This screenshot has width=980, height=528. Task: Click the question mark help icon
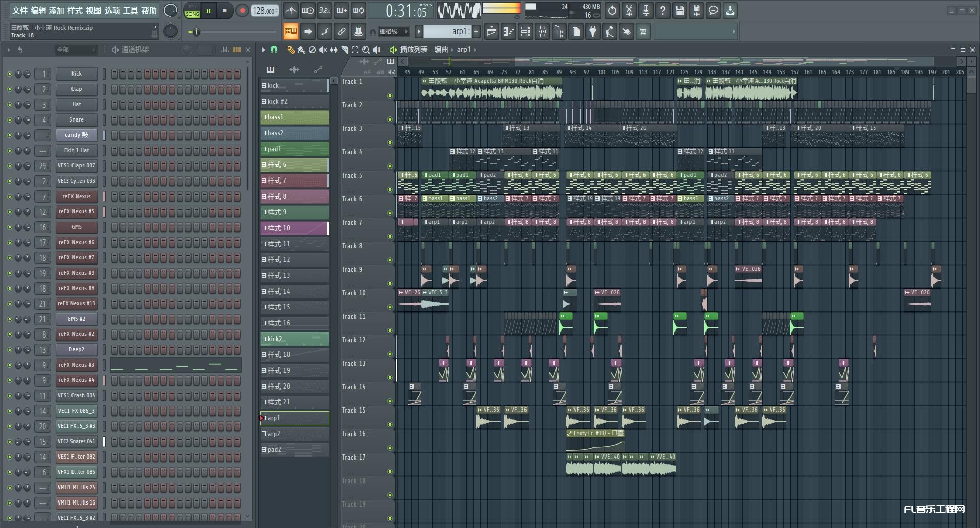tap(663, 10)
